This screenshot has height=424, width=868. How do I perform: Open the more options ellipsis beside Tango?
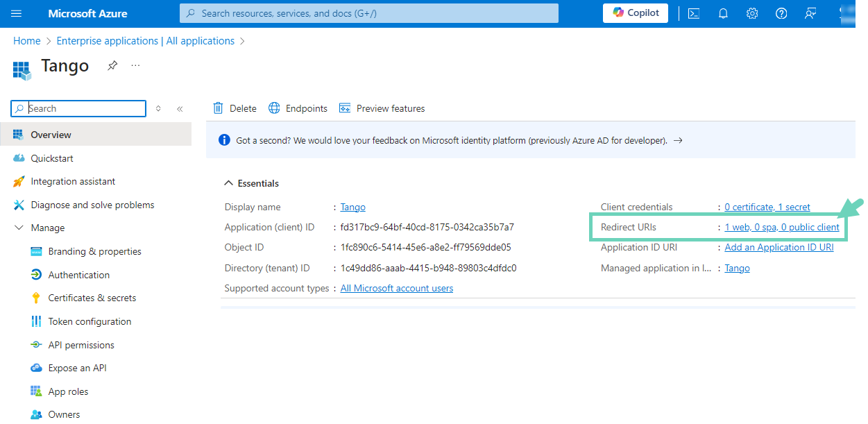coord(135,65)
